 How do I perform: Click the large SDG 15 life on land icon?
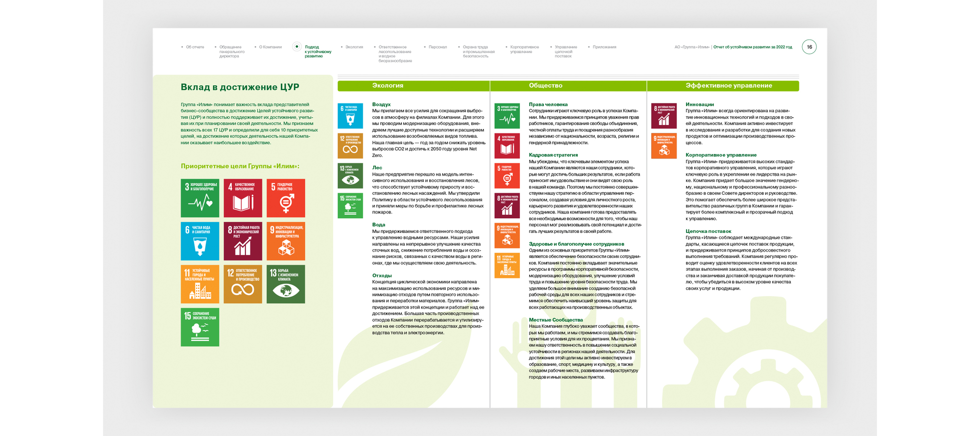click(x=200, y=327)
